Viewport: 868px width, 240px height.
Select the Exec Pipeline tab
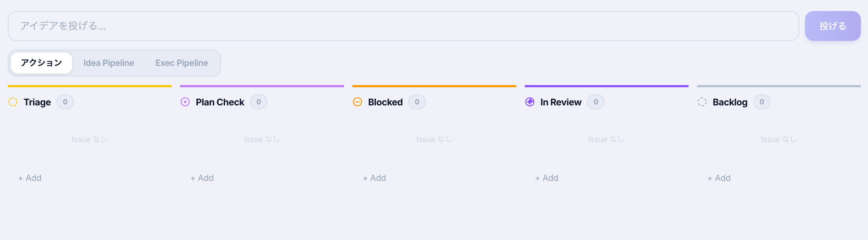[182, 63]
